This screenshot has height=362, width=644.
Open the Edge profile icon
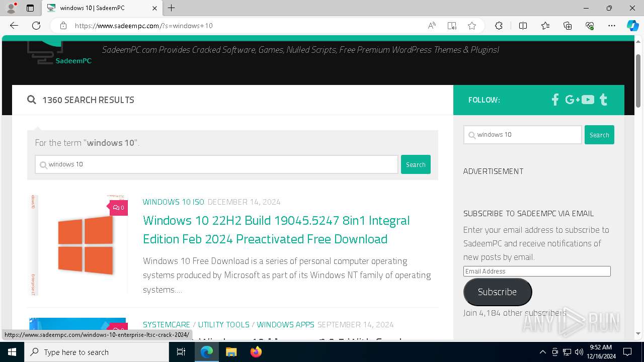point(11,8)
